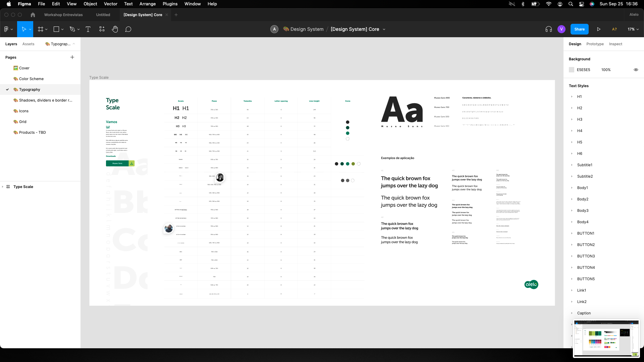Add a new page with plus
This screenshot has width=644, height=362.
pyautogui.click(x=72, y=57)
